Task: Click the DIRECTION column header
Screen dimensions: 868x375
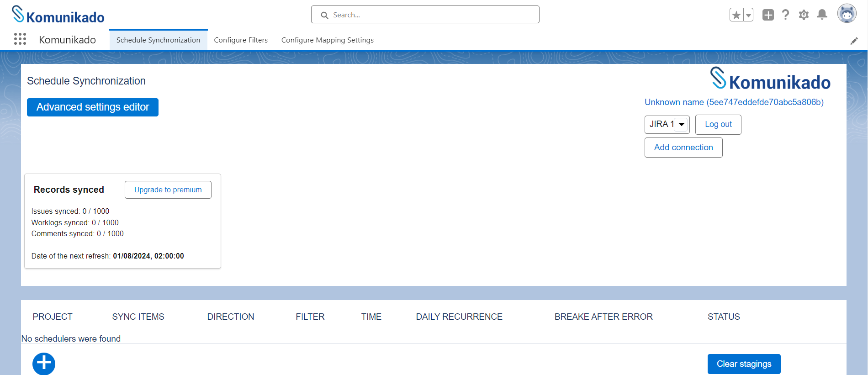Action: pyautogui.click(x=231, y=317)
